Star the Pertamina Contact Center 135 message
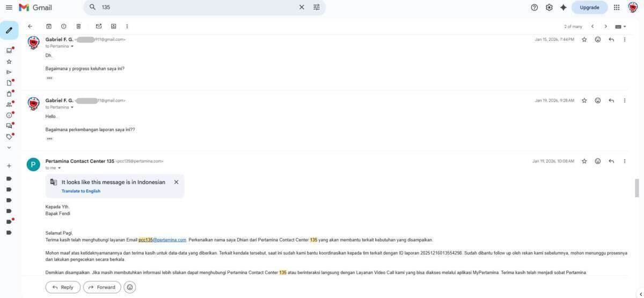 584,161
